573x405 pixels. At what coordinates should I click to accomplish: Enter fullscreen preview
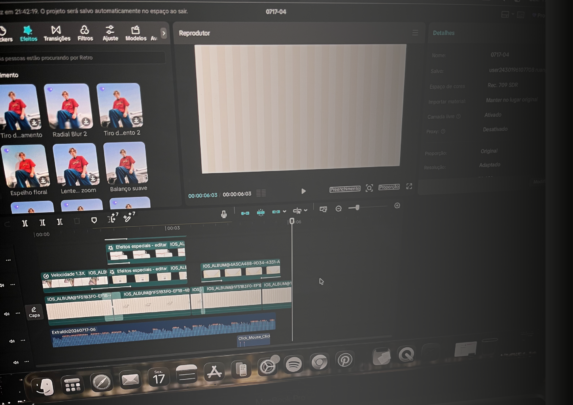point(409,186)
